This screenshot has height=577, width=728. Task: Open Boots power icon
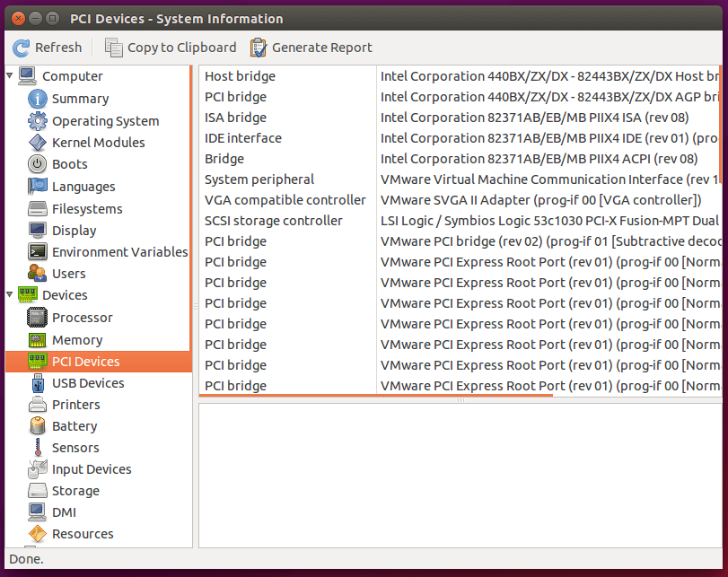(38, 164)
